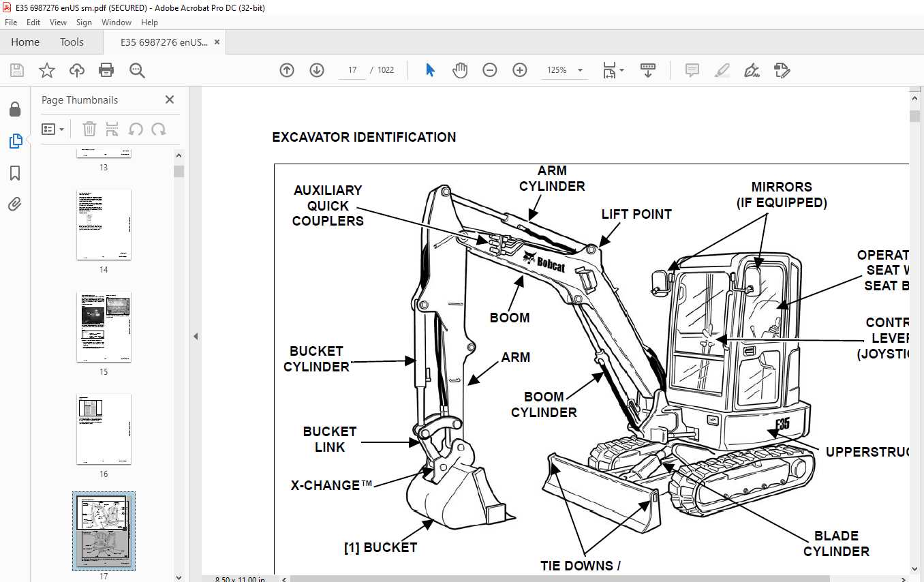
Task: Open the Sign menu
Action: 84,22
